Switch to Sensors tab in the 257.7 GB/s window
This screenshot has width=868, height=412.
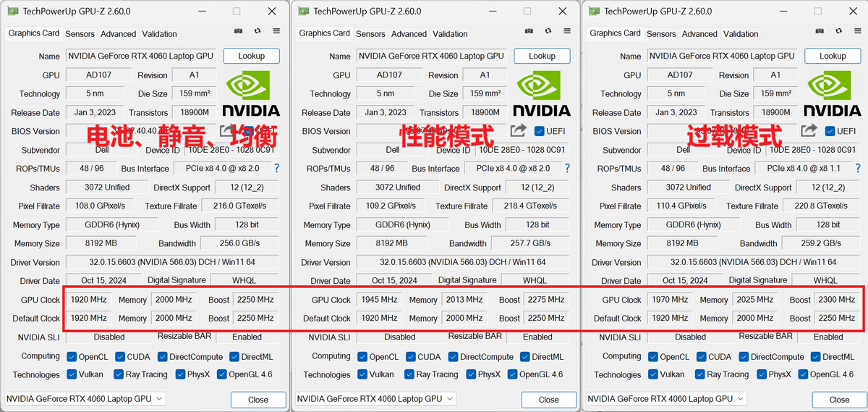(370, 33)
